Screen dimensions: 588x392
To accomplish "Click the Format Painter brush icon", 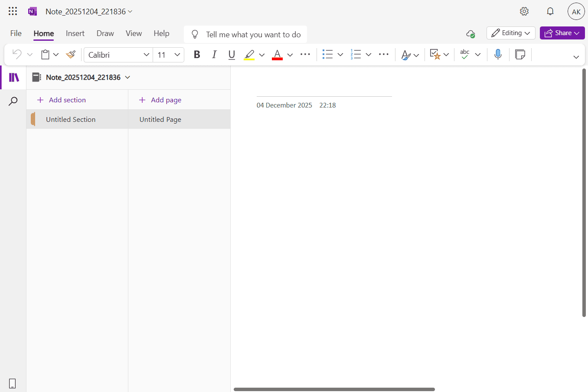I will coord(71,55).
